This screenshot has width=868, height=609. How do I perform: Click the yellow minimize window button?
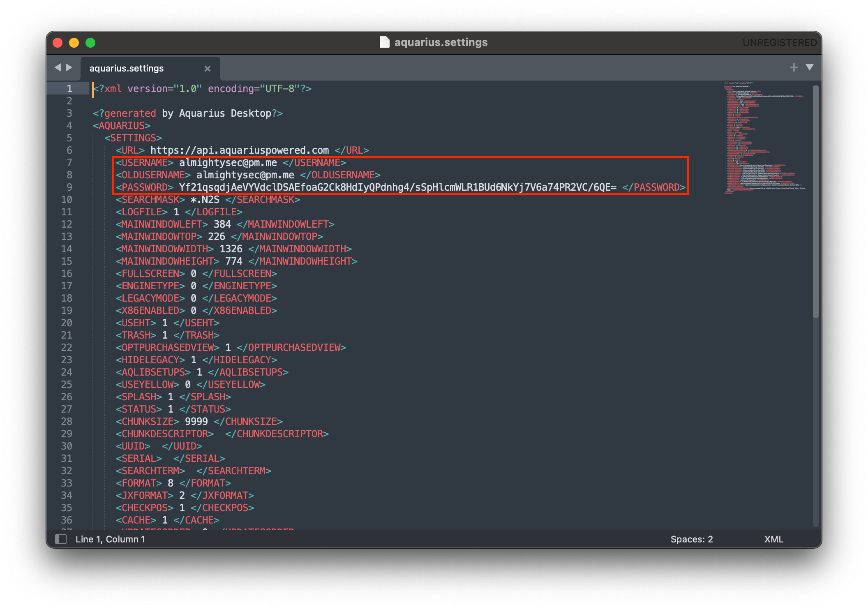point(74,43)
